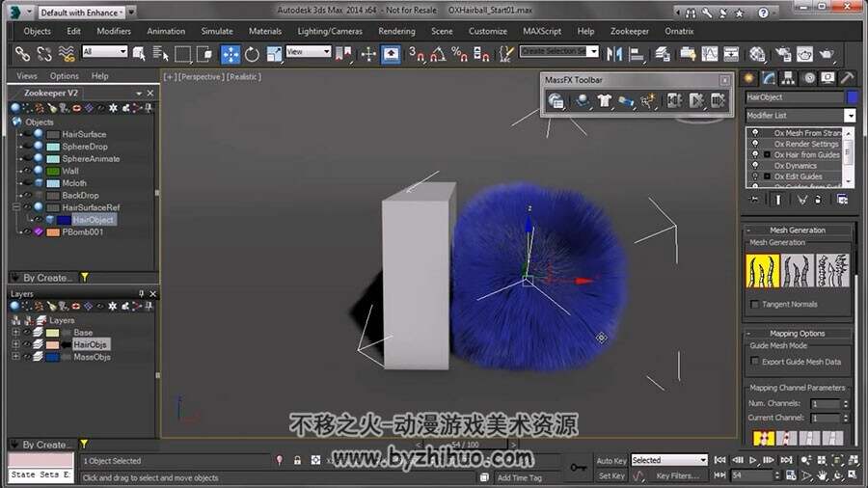Open the Utilities hammer panel tab
Image resolution: width=868 pixels, height=488 pixels.
pyautogui.click(x=847, y=78)
